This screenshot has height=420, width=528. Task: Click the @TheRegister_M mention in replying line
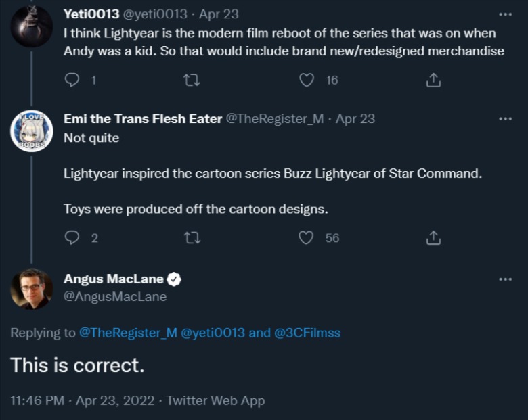click(128, 333)
